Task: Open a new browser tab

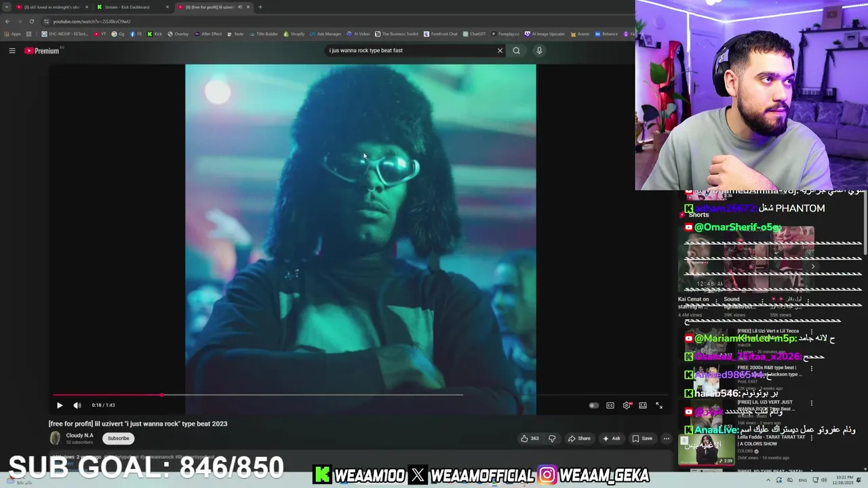Action: pos(260,7)
